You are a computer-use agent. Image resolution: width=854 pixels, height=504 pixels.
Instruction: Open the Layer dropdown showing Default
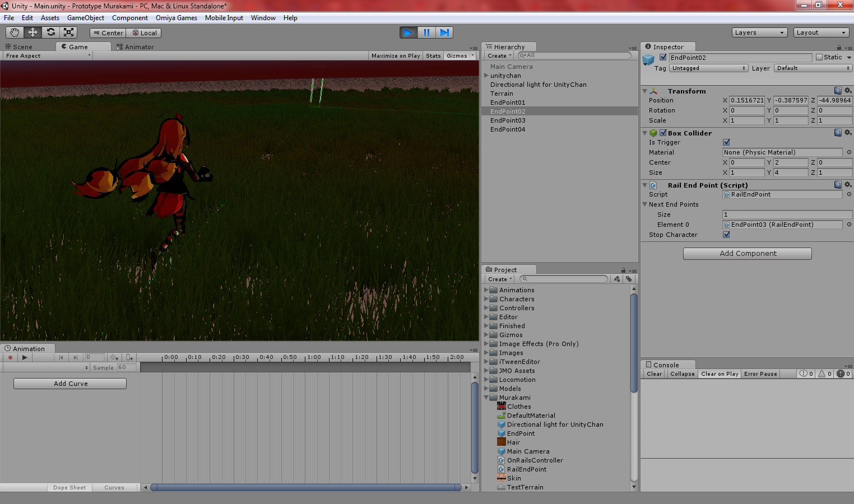click(x=813, y=68)
